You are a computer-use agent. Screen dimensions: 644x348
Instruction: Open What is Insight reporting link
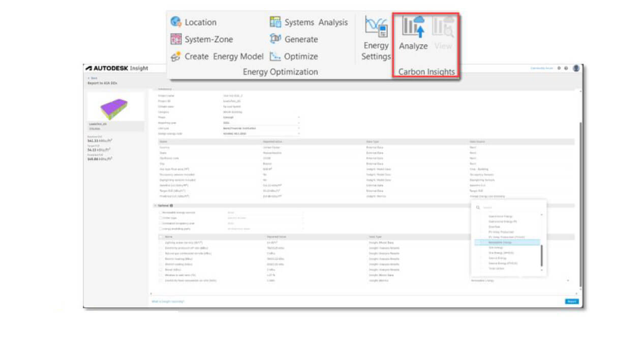coord(168,301)
